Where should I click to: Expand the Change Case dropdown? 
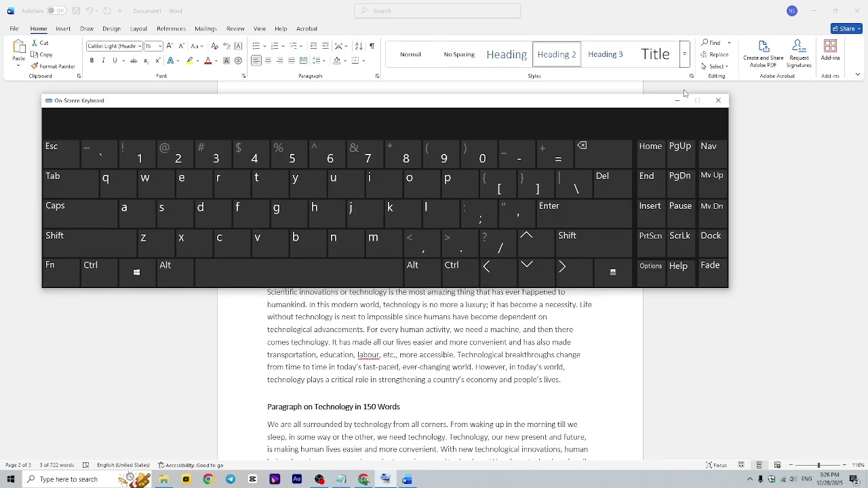pyautogui.click(x=202, y=46)
